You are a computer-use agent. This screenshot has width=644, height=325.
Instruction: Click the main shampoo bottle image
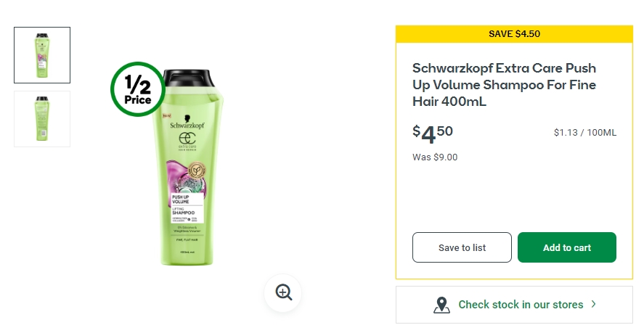coord(188,168)
